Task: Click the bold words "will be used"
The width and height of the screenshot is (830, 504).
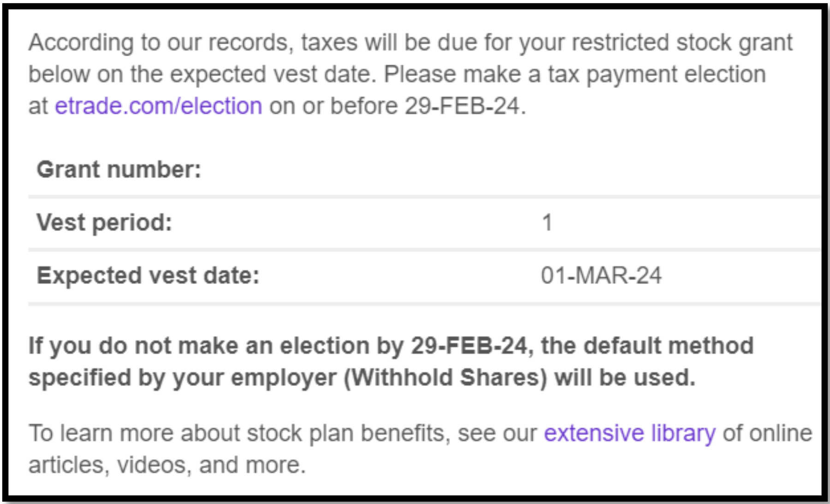Action: [624, 378]
